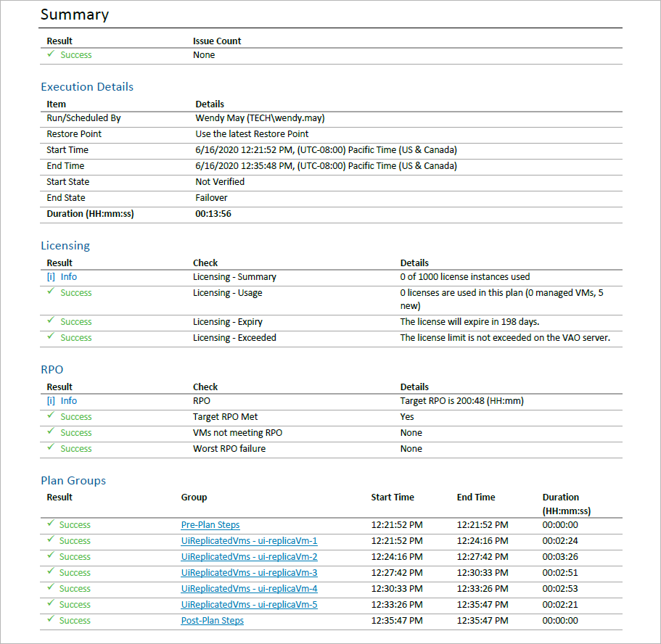This screenshot has height=644, width=661.
Task: Open the UiReplicatedVms - ui-replicaVm-5 link
Action: (249, 605)
